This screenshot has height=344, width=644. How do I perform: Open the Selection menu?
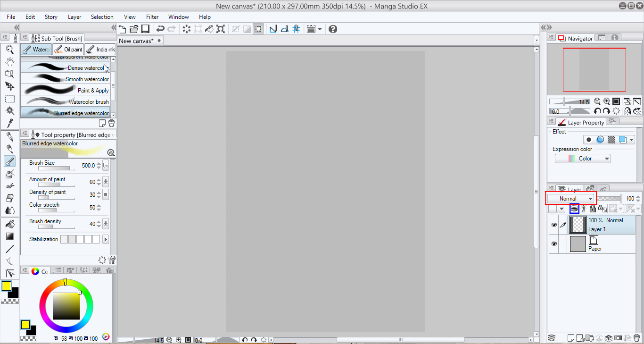click(x=102, y=17)
